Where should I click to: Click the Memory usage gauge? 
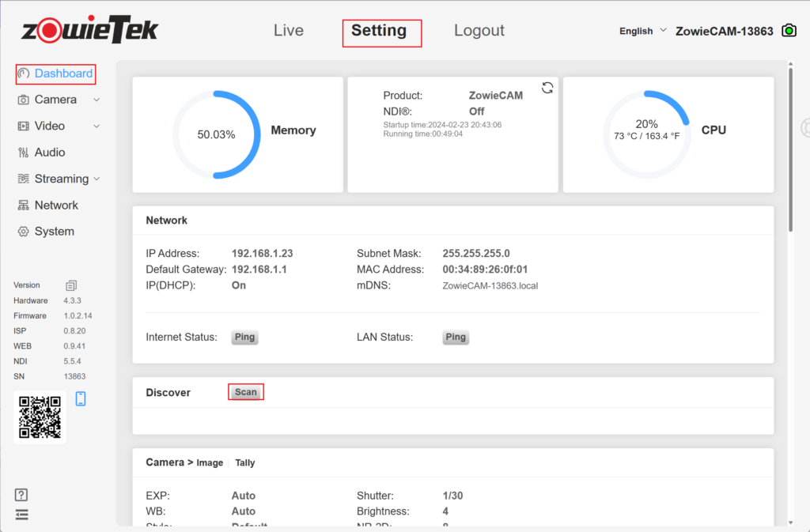(x=215, y=134)
